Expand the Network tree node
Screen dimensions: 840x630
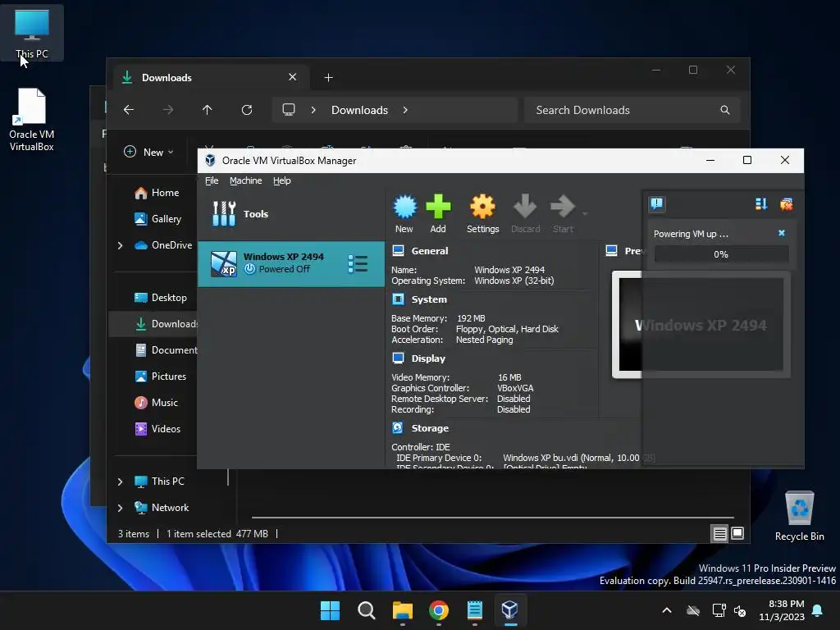coord(120,508)
